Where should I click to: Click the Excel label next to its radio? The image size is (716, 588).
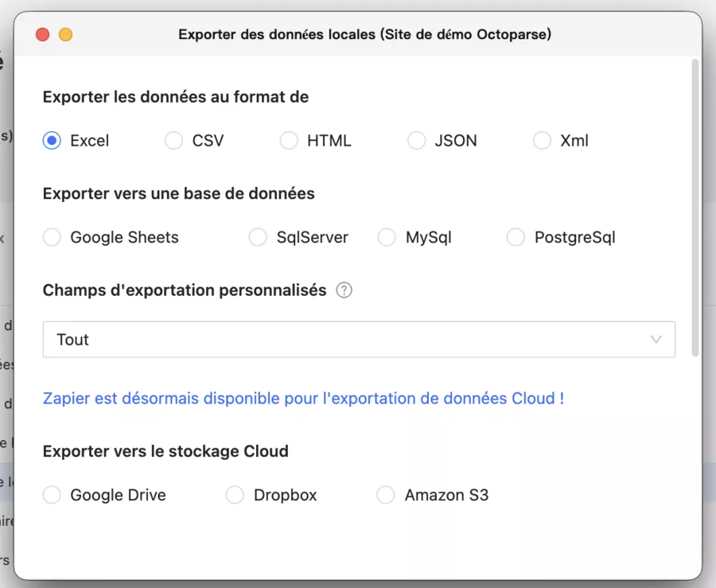89,140
